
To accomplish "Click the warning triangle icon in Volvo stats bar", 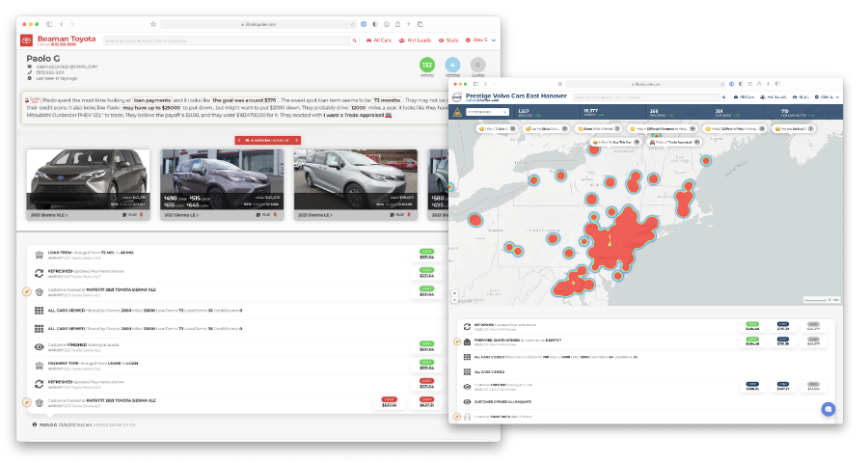I will [x=457, y=113].
